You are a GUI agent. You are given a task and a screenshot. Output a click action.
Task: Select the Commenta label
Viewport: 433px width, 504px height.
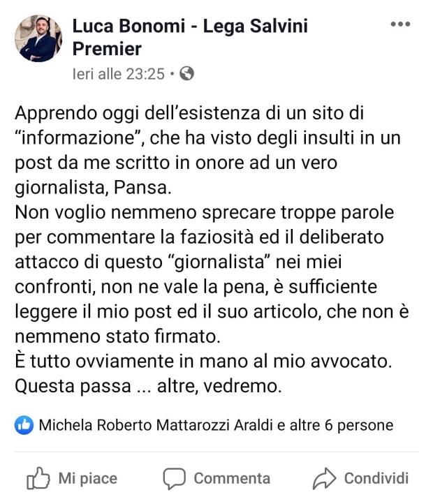pos(232,478)
